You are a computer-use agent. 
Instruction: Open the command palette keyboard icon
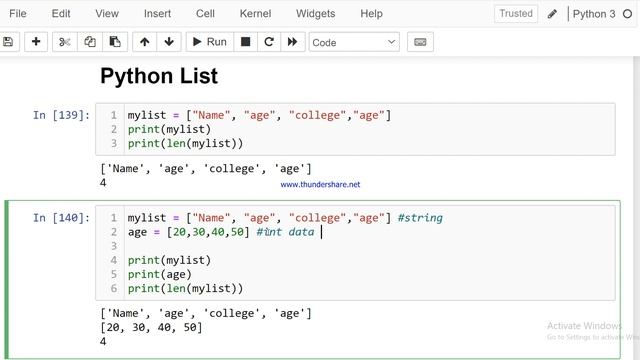[x=420, y=42]
